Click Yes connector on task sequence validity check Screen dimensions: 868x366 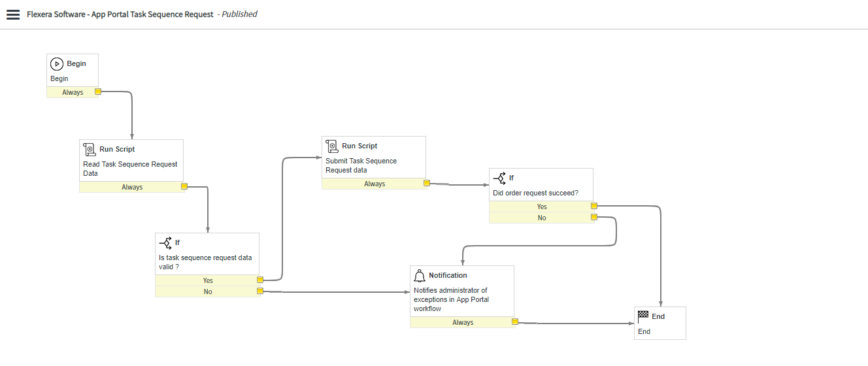tap(259, 280)
